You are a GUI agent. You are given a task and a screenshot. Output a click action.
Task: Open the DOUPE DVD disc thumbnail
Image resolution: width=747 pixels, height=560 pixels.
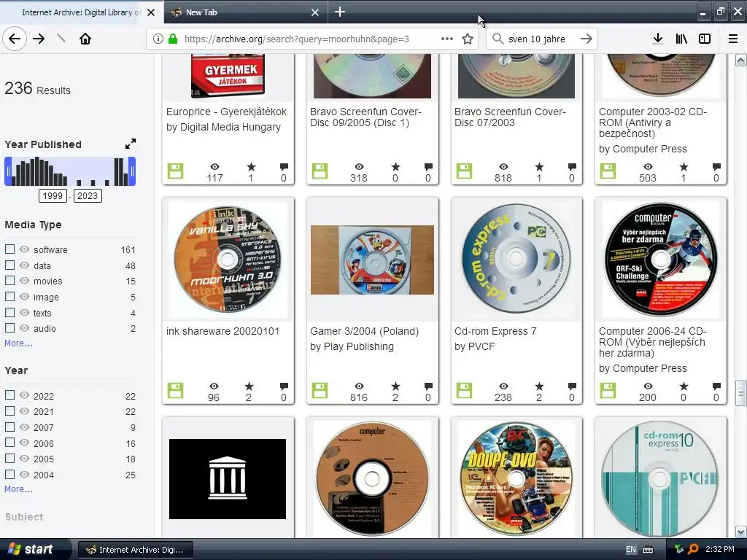(x=516, y=478)
